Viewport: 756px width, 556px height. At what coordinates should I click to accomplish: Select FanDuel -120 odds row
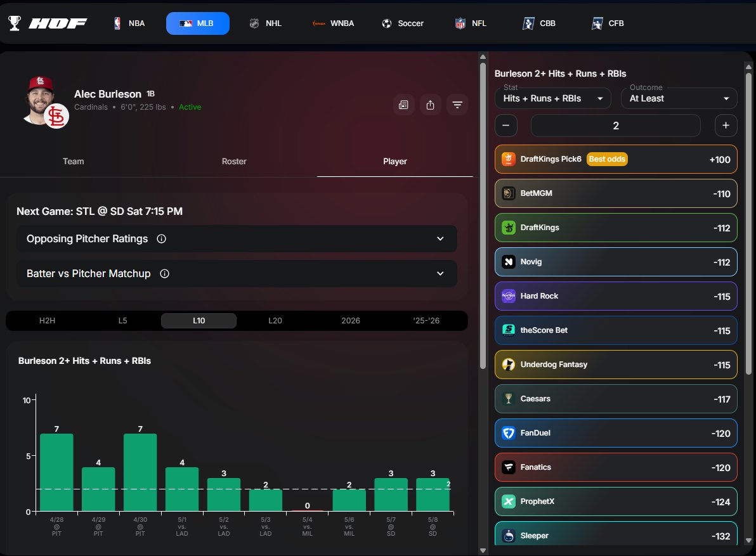(x=616, y=432)
